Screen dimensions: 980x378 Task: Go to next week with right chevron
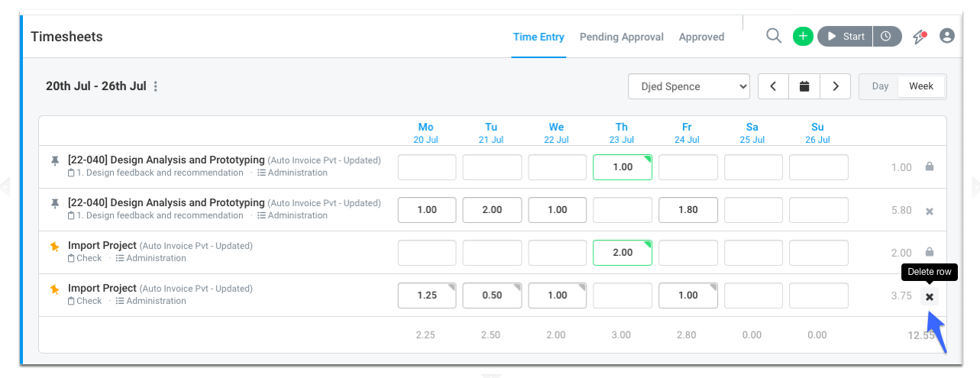[836, 86]
